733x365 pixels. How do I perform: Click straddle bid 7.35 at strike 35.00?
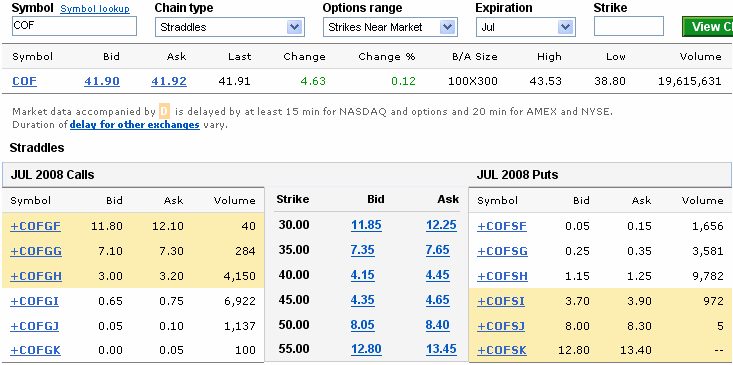pos(363,250)
